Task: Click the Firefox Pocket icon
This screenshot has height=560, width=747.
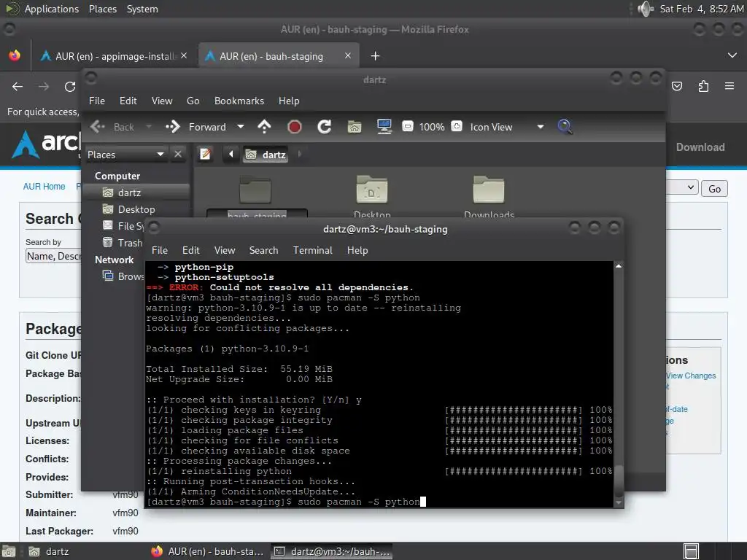Action: click(x=677, y=86)
